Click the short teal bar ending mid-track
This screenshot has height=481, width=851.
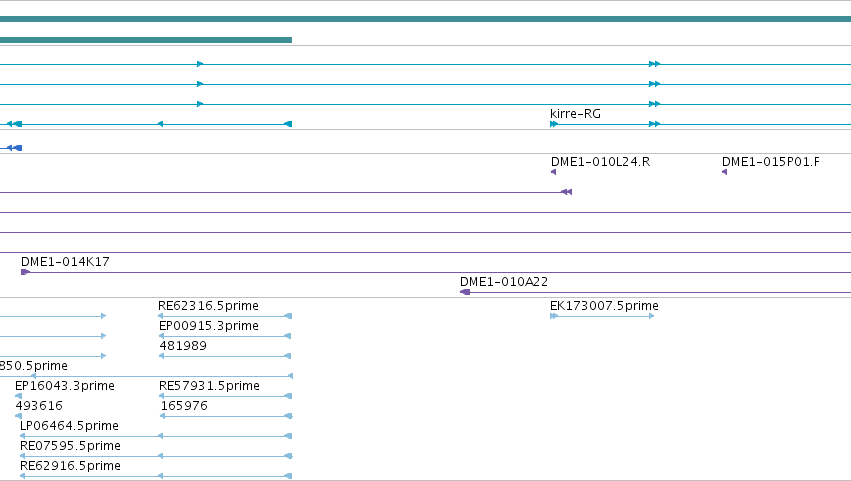146,40
